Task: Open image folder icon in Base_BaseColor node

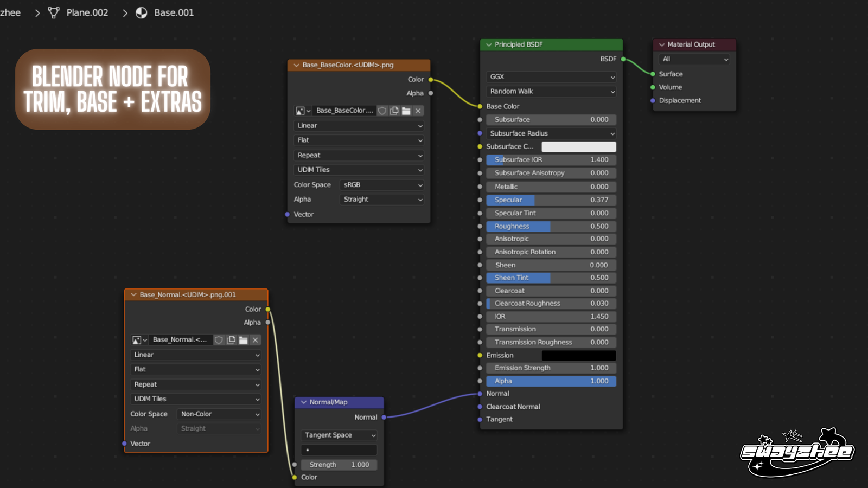Action: (406, 111)
